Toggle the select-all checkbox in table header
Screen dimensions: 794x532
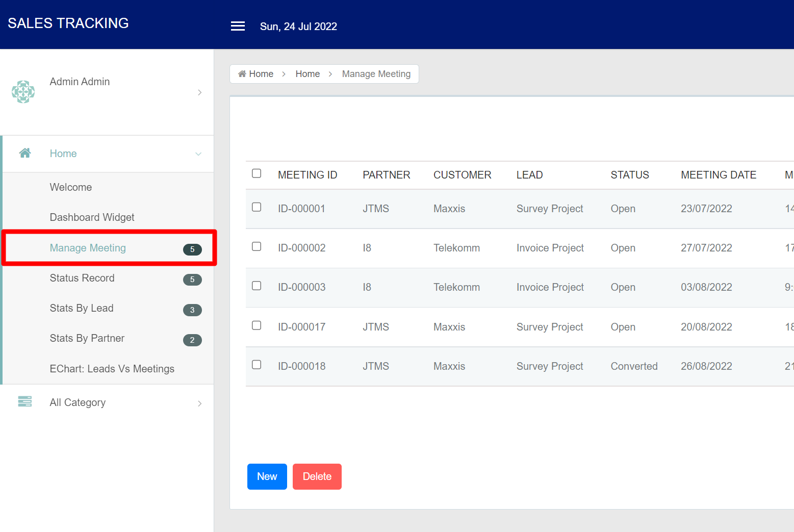[x=257, y=173]
